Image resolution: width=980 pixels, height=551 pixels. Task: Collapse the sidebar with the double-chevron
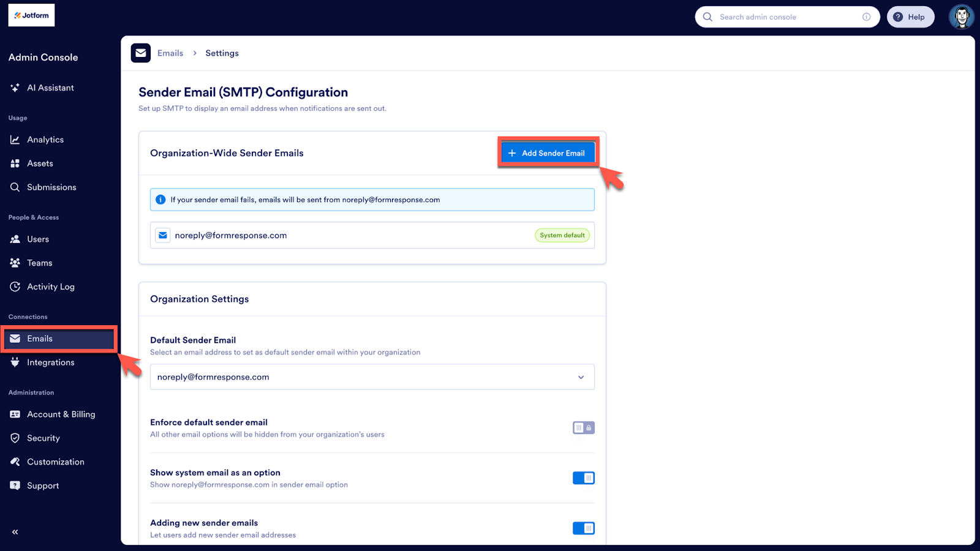pyautogui.click(x=14, y=531)
